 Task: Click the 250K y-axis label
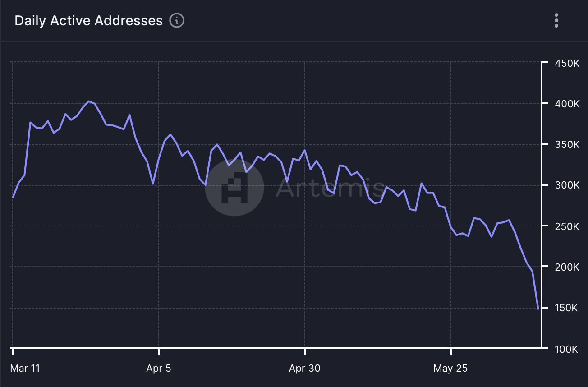click(567, 226)
